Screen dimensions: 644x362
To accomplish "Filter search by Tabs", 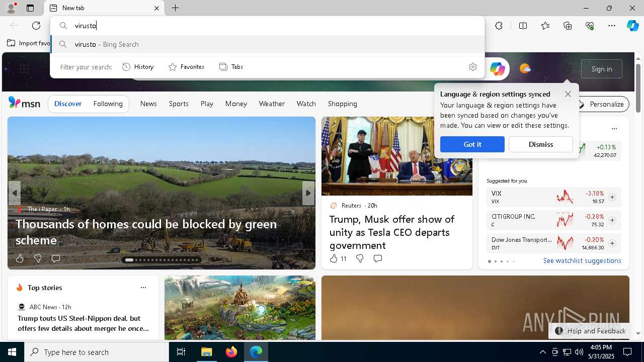I will [231, 67].
